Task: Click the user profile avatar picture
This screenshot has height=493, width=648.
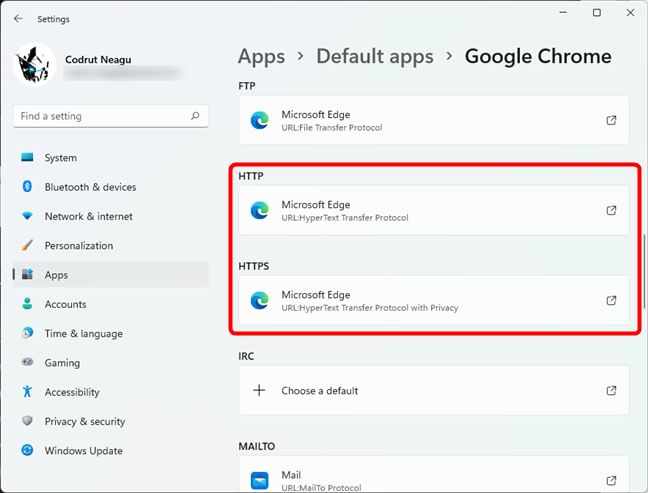Action: pyautogui.click(x=34, y=65)
